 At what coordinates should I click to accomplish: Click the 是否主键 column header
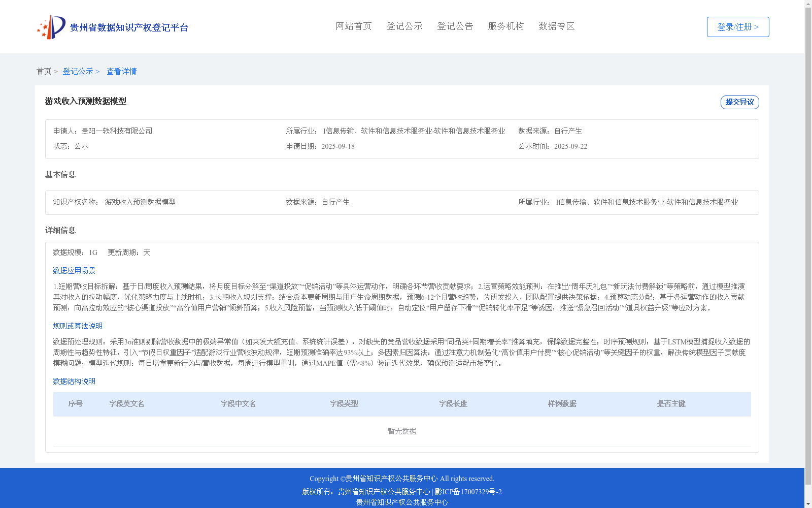click(x=671, y=404)
